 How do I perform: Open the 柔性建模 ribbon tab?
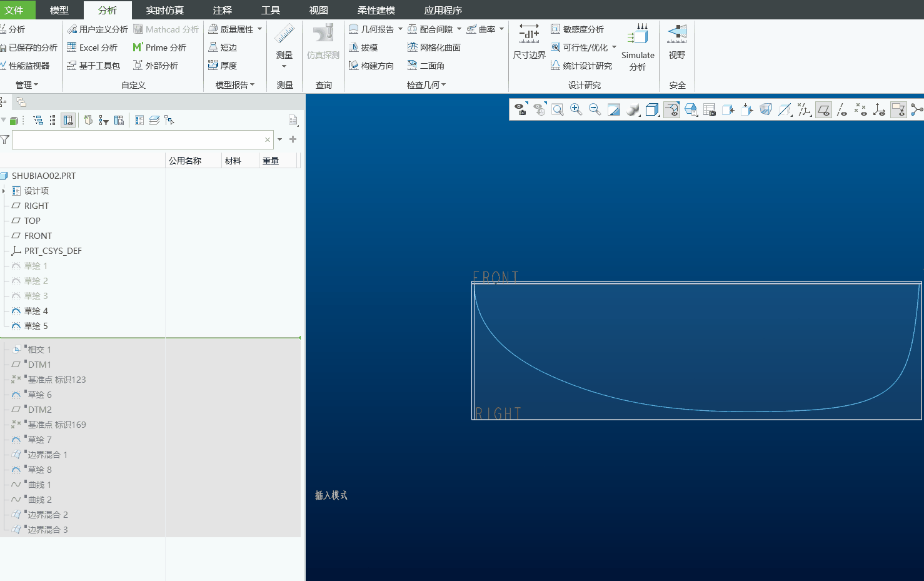click(x=376, y=10)
